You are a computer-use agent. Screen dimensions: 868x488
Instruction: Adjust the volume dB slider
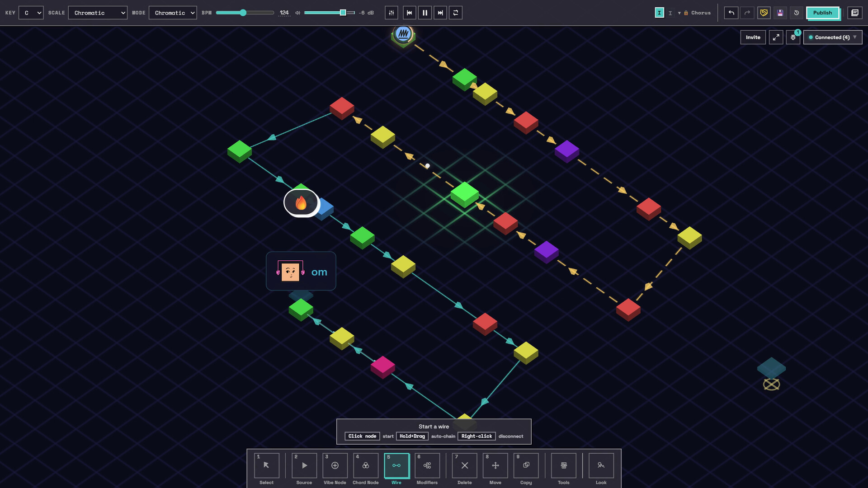[x=330, y=13]
